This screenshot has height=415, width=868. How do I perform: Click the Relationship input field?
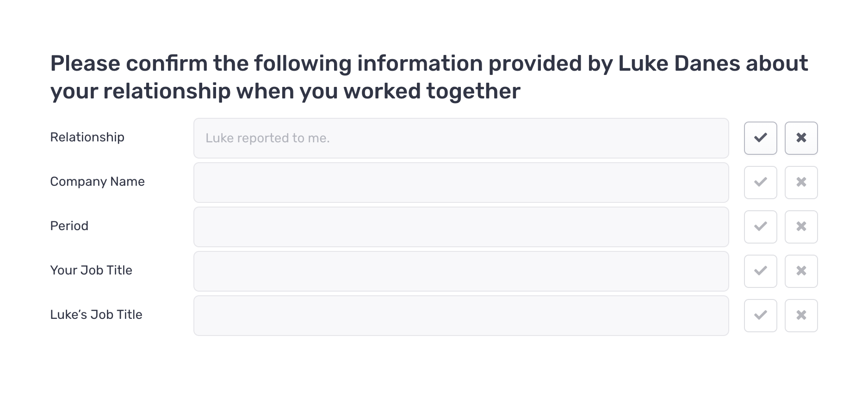coord(461,138)
